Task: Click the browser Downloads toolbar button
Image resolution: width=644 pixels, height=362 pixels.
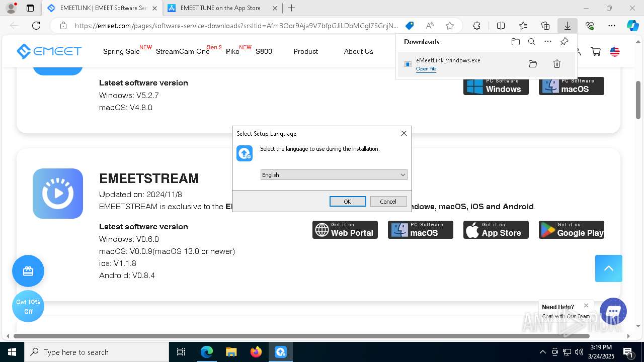Action: pyautogui.click(x=568, y=26)
